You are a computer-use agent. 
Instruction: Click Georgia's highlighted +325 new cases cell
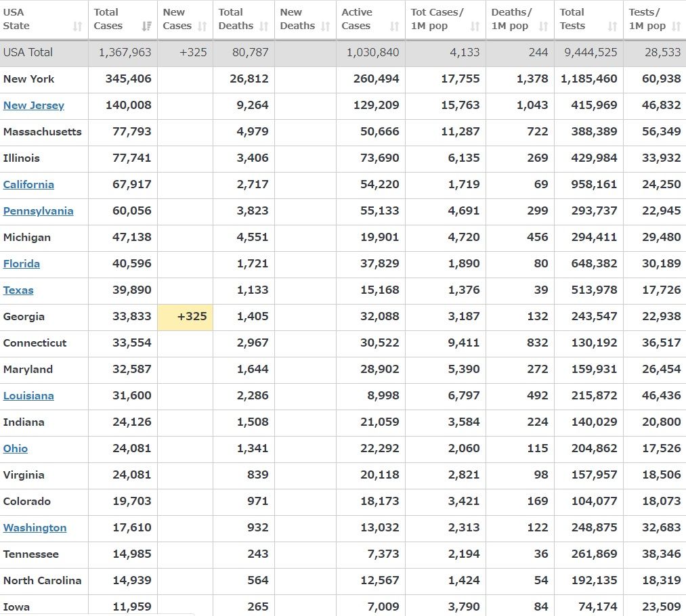point(185,316)
